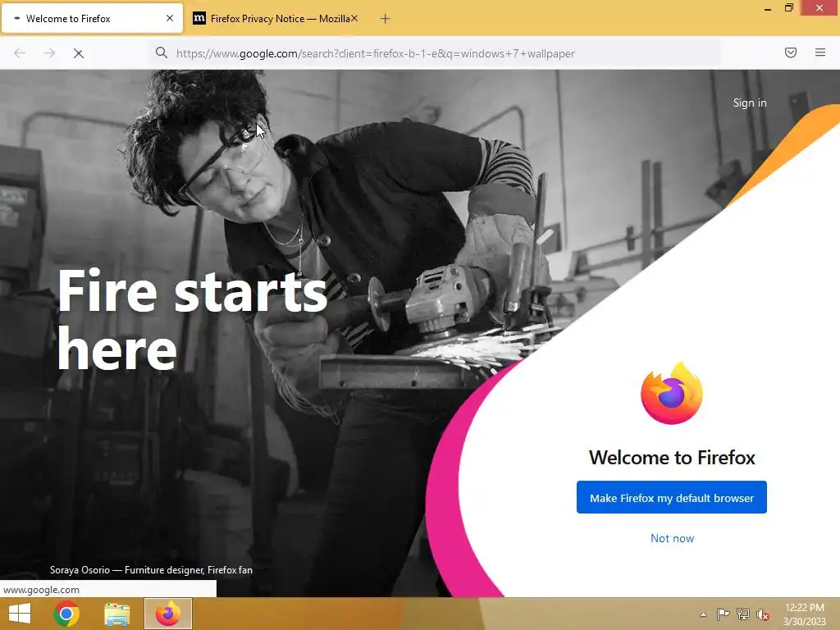
Task: Show hidden system tray icons
Action: (x=703, y=614)
